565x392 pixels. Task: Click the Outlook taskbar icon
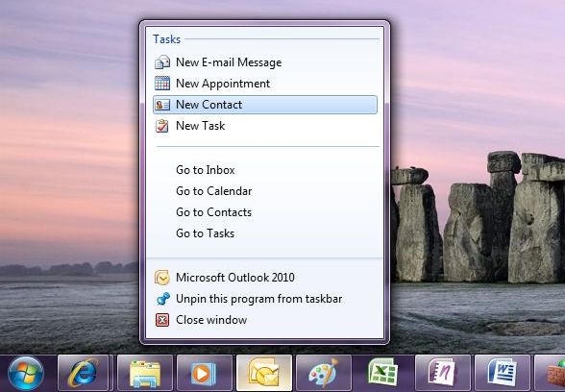pos(264,373)
